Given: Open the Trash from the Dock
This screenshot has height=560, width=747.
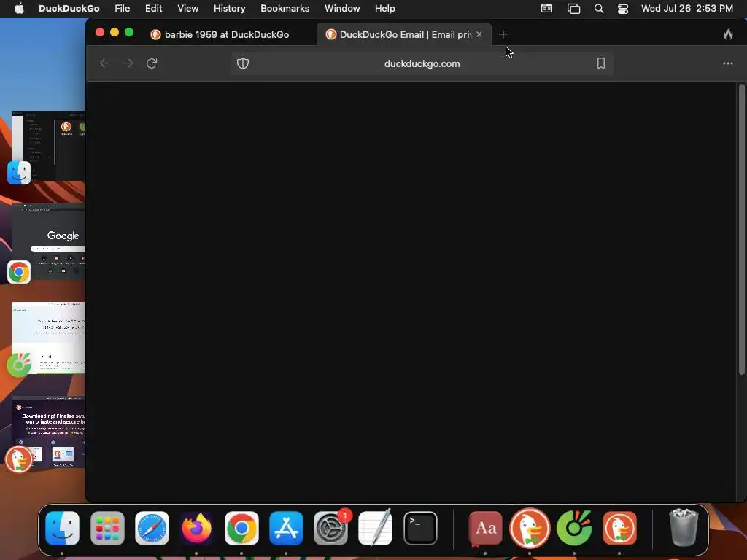Looking at the screenshot, I should pyautogui.click(x=684, y=527).
